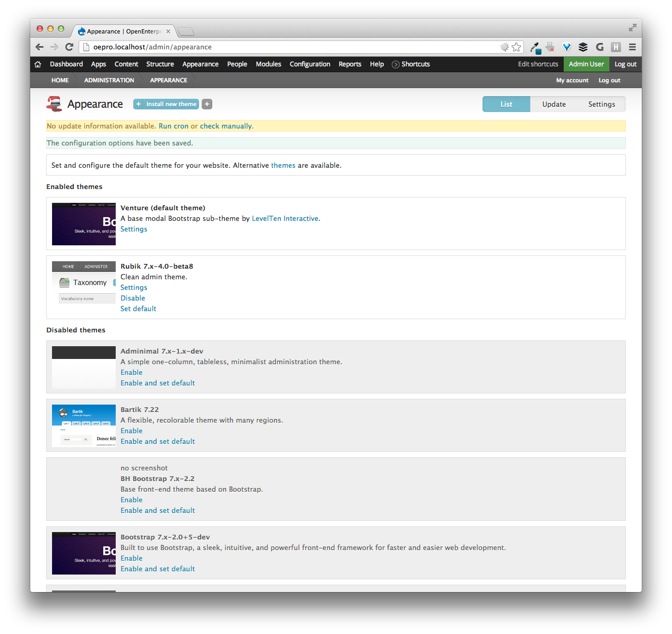
Task: Bookmark this page with the star icon
Action: (516, 47)
